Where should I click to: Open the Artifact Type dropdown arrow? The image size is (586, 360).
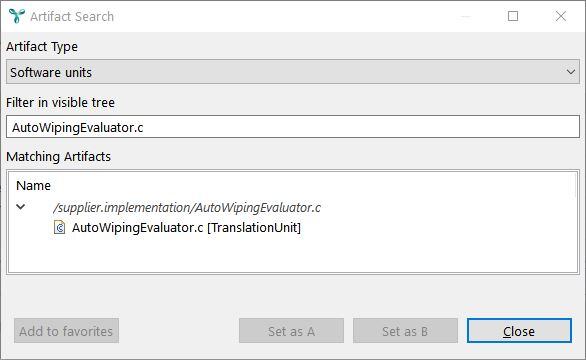[570, 72]
